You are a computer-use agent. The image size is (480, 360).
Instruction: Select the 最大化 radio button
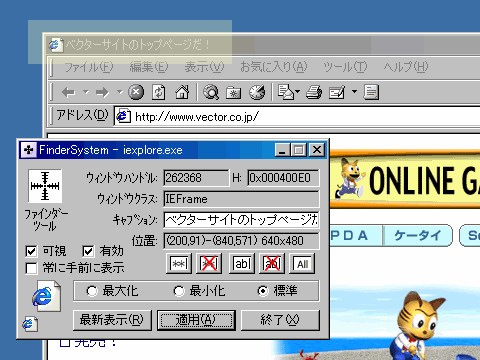click(92, 291)
